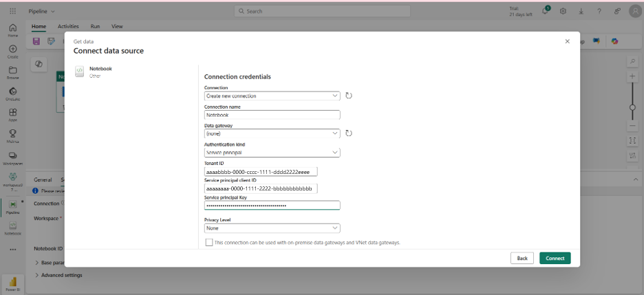Open the Privacy Level dropdown
The image size is (644, 295).
coord(272,228)
